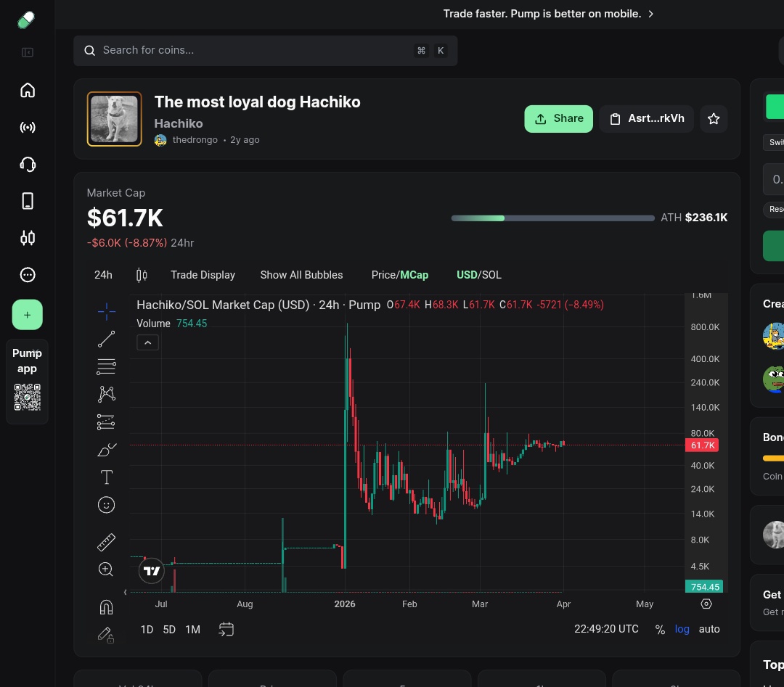Image resolution: width=784 pixels, height=687 pixels.
Task: Open the headset support icon
Action: [28, 165]
